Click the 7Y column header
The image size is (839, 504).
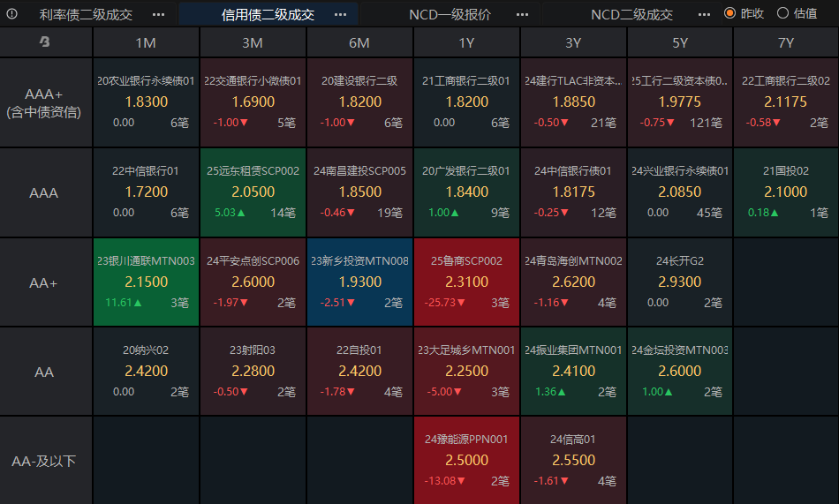tap(786, 42)
